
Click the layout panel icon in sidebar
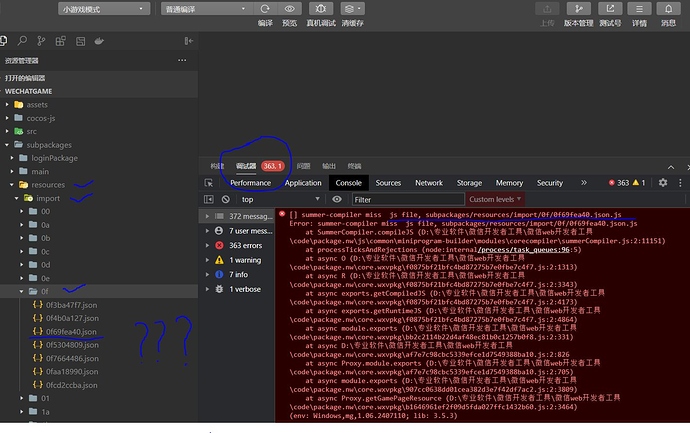[x=81, y=41]
